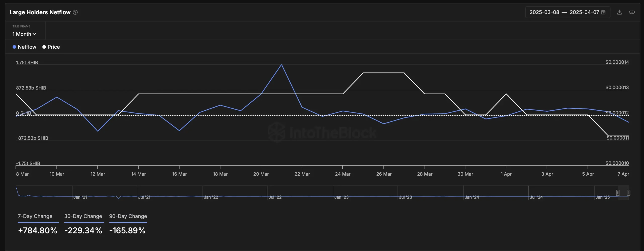
Task: Click the Jul '23 navigator label
Action: [x=406, y=197]
